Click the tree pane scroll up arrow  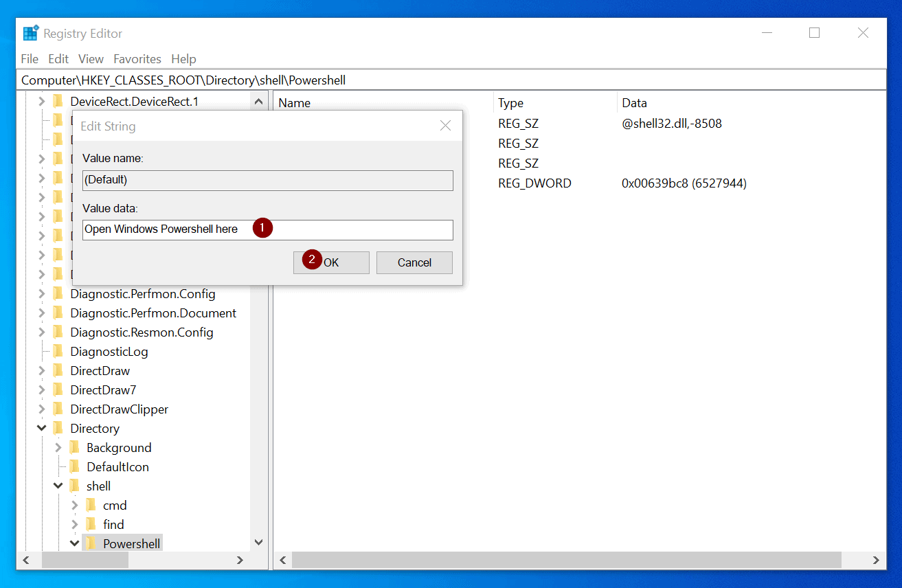click(x=258, y=102)
